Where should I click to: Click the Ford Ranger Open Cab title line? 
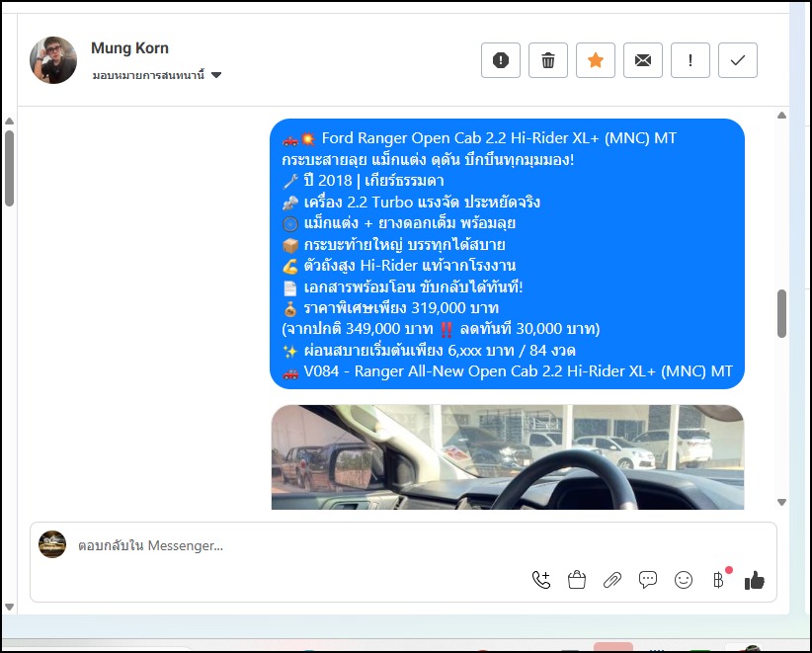(479, 138)
